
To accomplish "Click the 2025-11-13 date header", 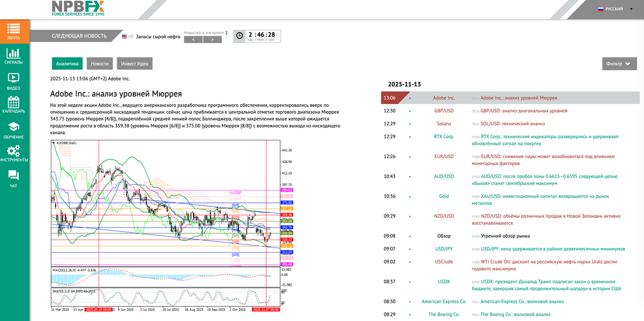I will click(x=404, y=85).
